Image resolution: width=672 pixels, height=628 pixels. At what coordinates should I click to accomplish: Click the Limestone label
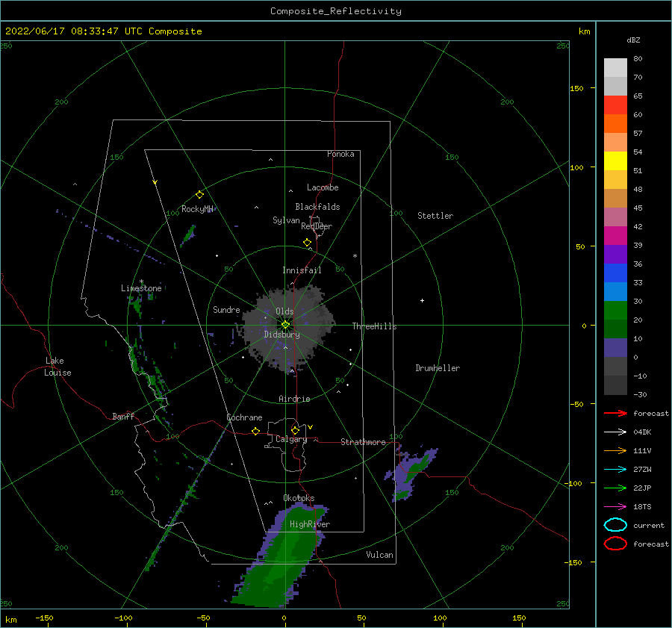(x=141, y=288)
